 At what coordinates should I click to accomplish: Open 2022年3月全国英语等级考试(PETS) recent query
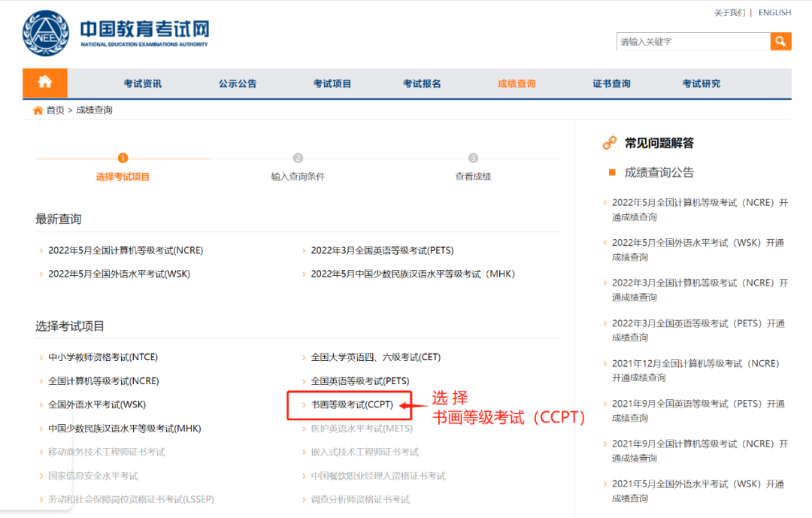point(382,250)
